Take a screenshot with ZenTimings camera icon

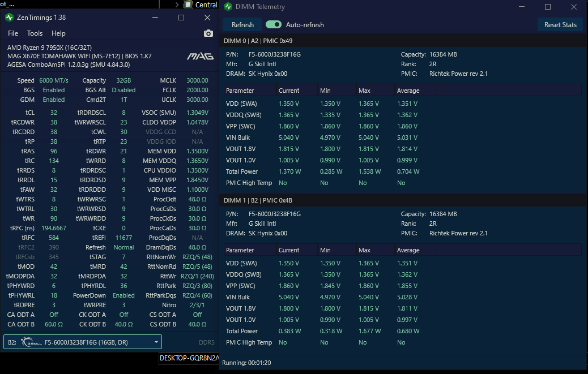208,33
